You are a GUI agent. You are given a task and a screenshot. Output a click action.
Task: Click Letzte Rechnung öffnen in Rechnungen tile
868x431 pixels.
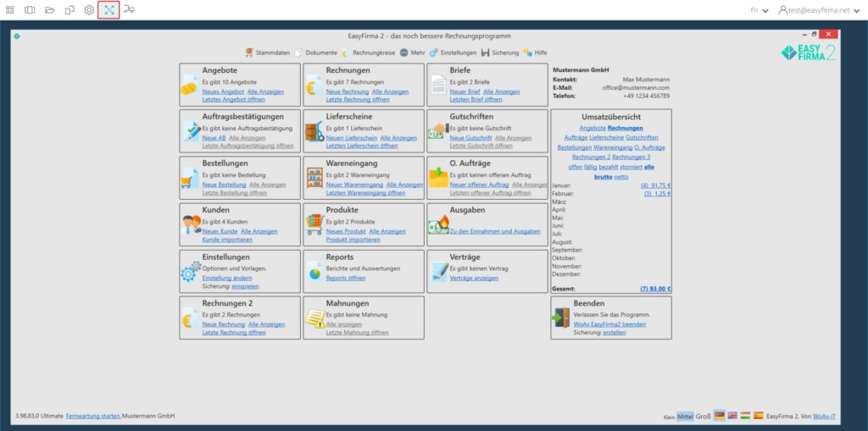(x=358, y=99)
